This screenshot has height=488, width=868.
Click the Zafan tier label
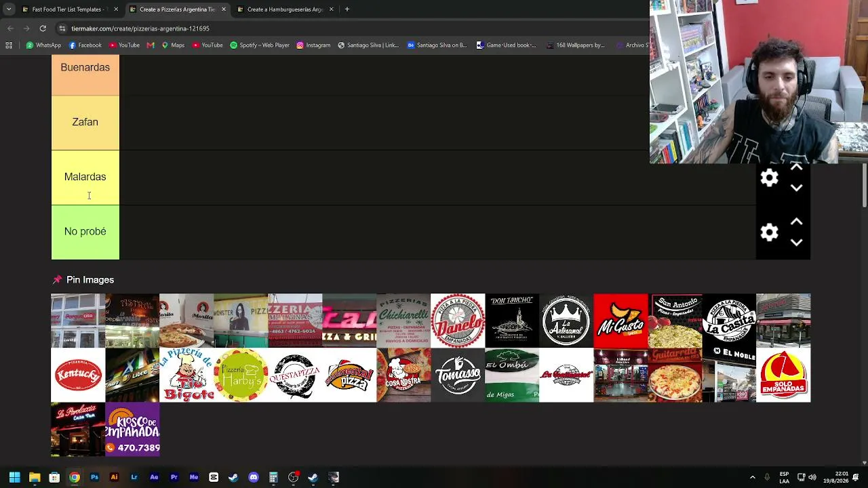[85, 122]
